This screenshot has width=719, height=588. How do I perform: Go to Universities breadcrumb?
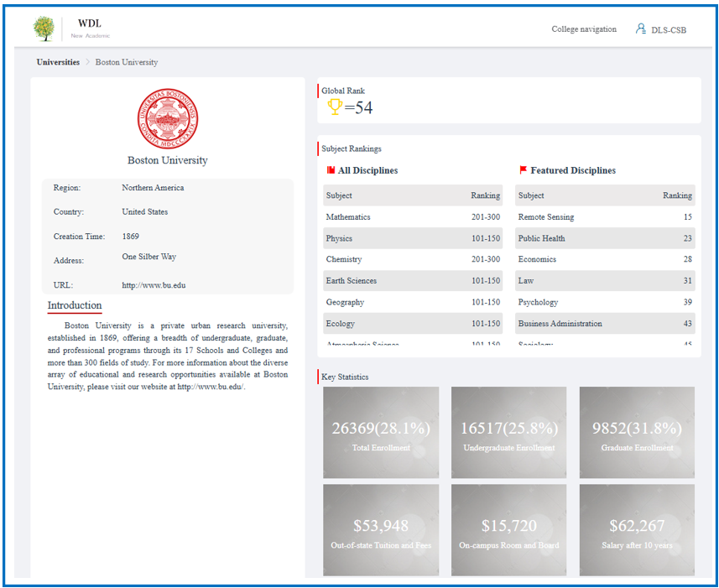click(x=58, y=62)
